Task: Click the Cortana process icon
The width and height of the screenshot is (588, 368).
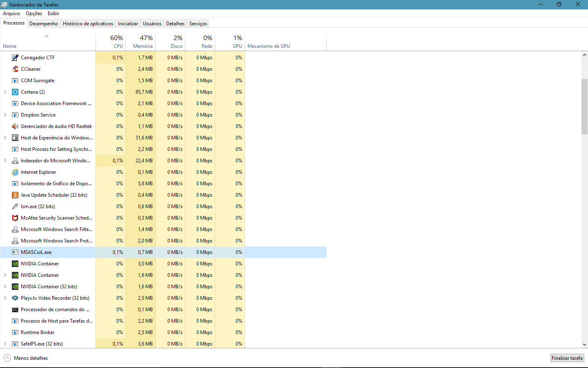Action: pyautogui.click(x=15, y=92)
